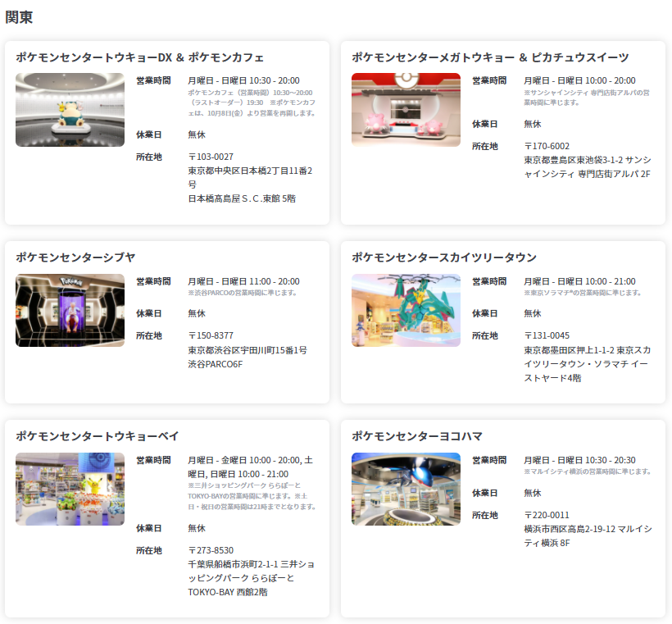Click Mega Tokyo hours 月曜日 - 日曜日 10:00 - 20:00
Image resolution: width=672 pixels, height=624 pixels.
(x=579, y=80)
